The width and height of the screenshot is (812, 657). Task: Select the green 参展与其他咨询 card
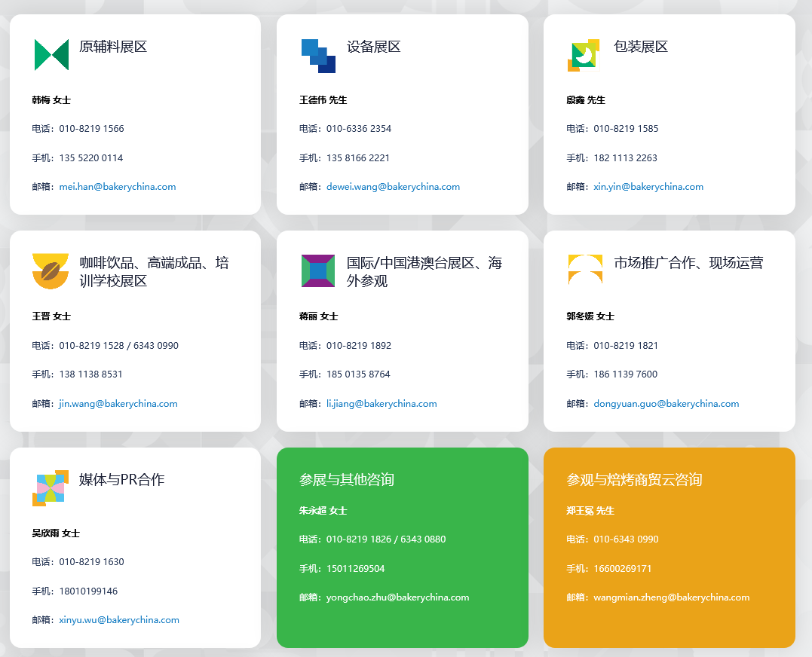coord(402,548)
